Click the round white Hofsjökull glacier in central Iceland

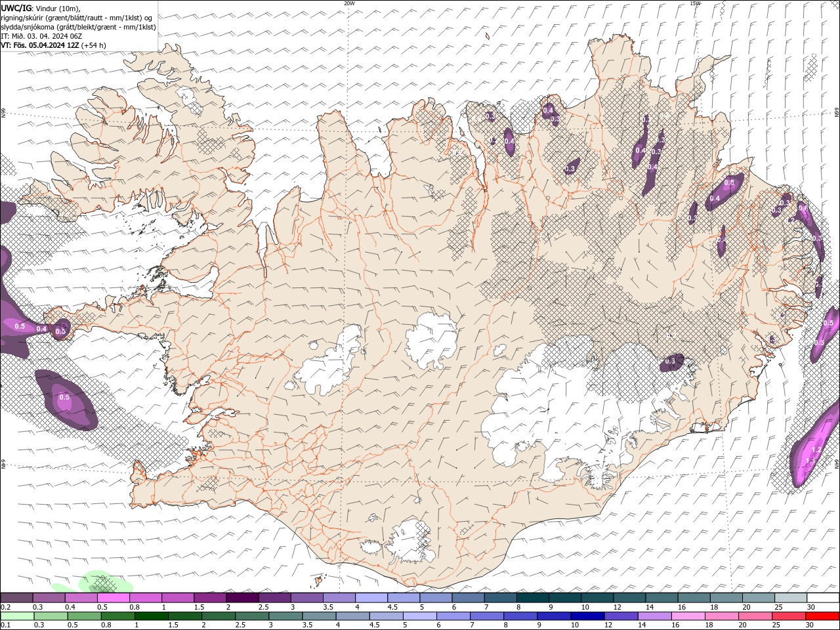point(431,340)
